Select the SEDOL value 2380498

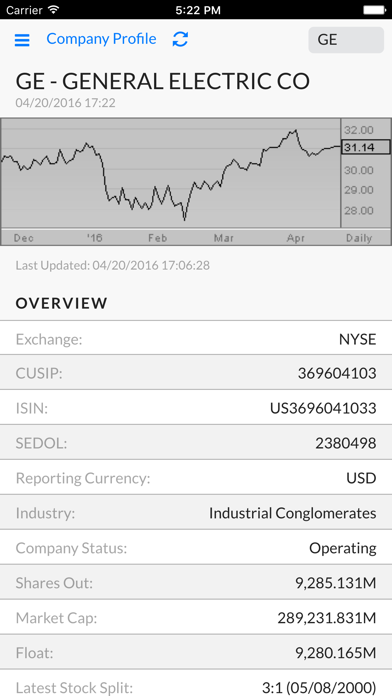pyautogui.click(x=346, y=443)
